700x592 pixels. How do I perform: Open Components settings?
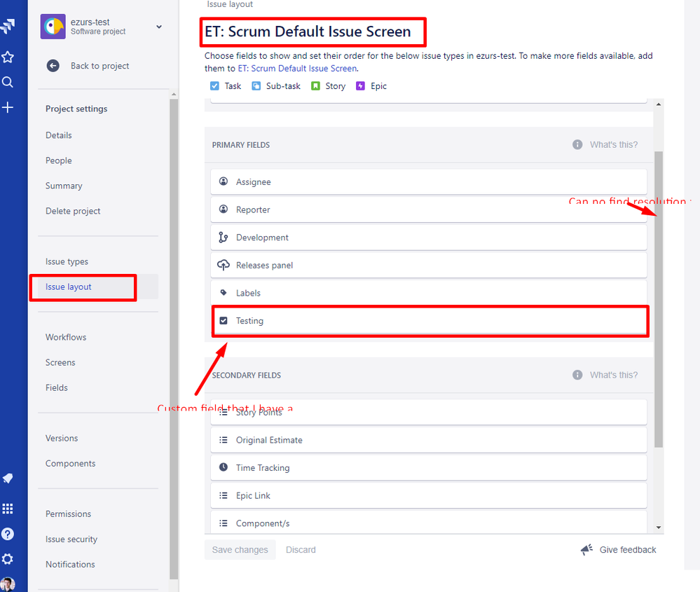(x=70, y=463)
